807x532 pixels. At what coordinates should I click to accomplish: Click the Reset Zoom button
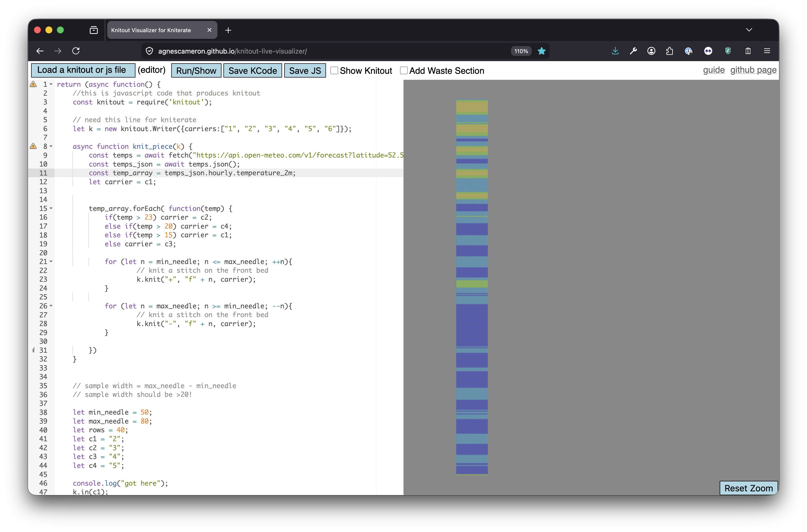[x=749, y=488]
